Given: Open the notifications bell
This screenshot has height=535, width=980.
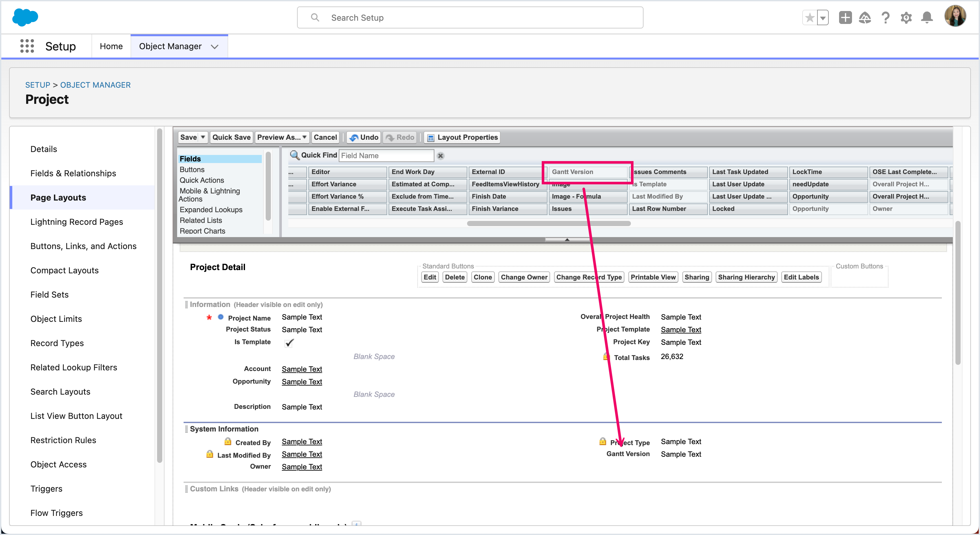Looking at the screenshot, I should coord(927,17).
